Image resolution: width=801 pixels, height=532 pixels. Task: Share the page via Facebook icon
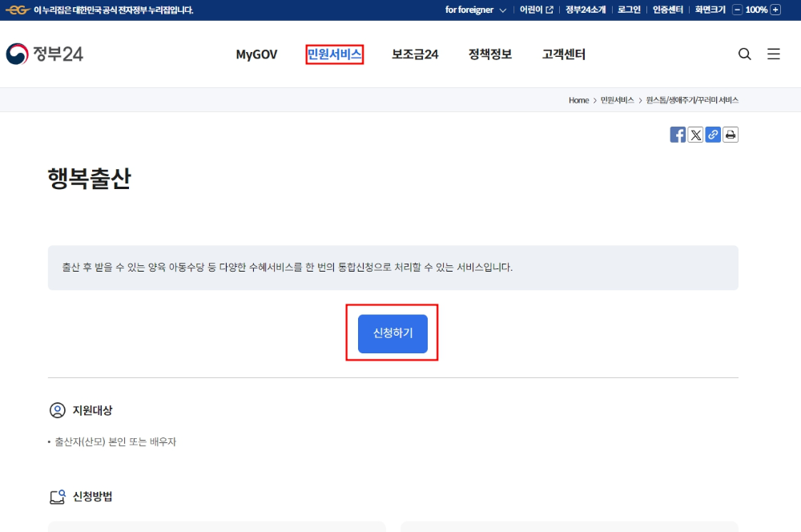click(x=678, y=135)
